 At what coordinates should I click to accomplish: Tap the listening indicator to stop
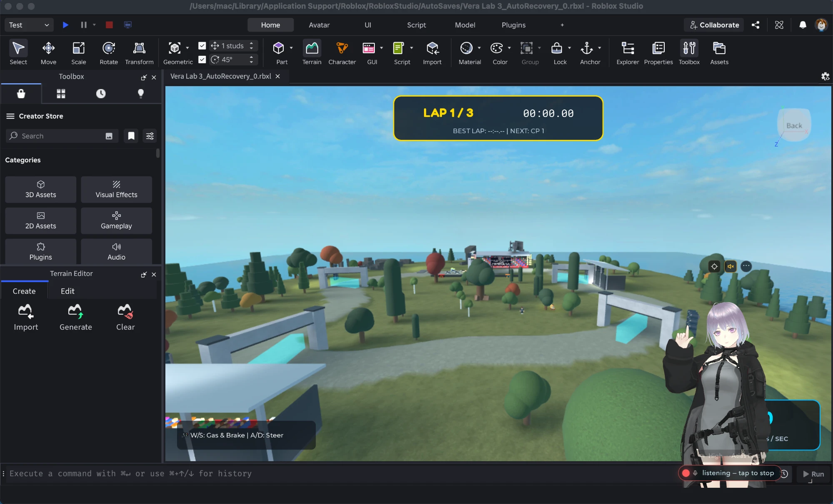click(730, 473)
